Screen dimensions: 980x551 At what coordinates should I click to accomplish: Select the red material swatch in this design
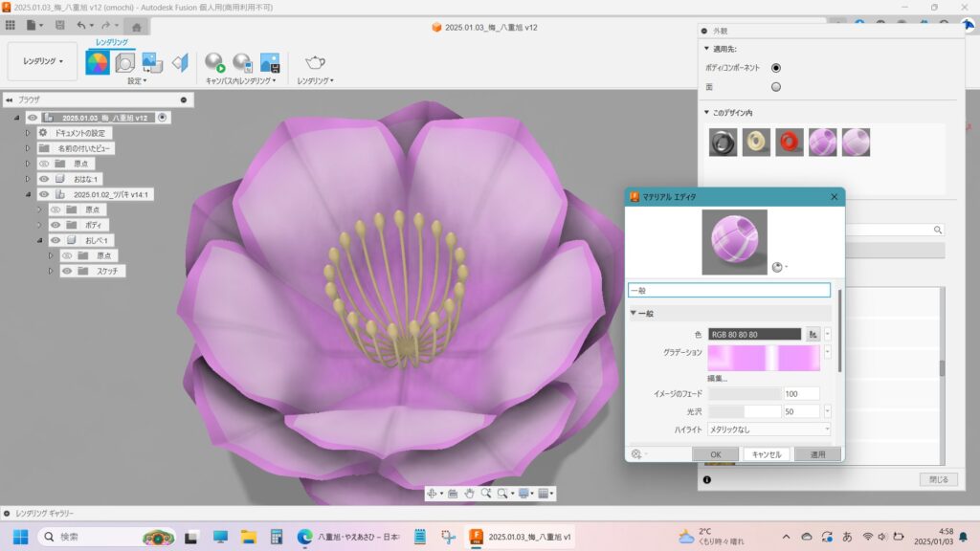click(790, 143)
